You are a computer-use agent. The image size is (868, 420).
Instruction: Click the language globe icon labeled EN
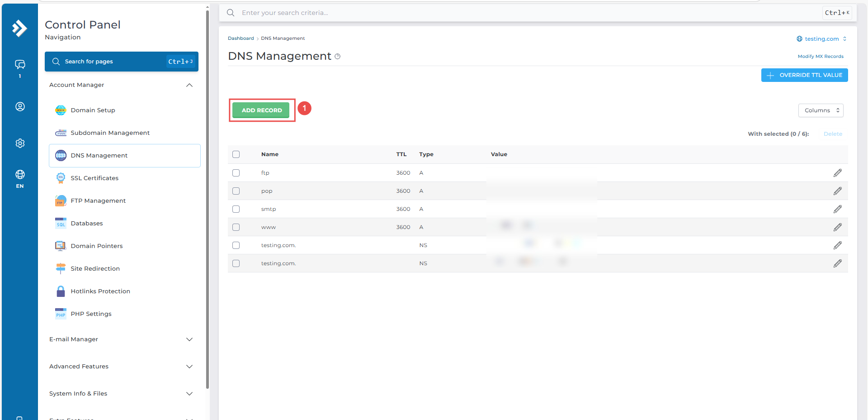pos(20,175)
